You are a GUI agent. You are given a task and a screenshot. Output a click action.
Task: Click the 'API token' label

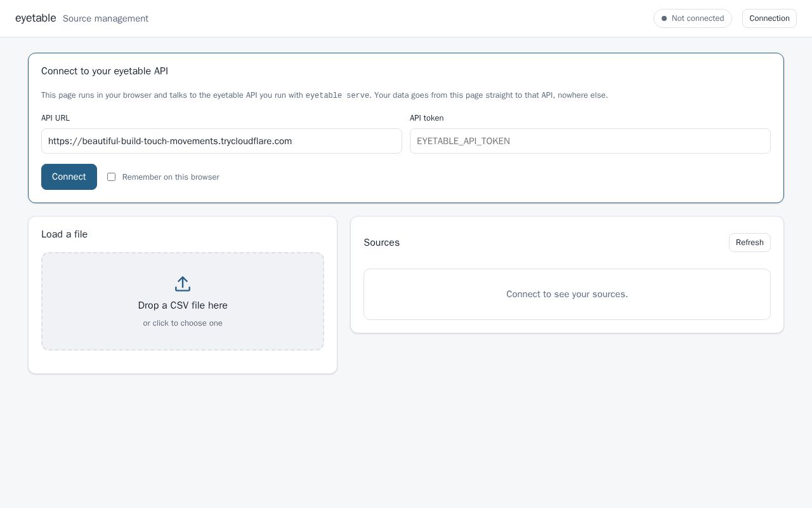426,118
